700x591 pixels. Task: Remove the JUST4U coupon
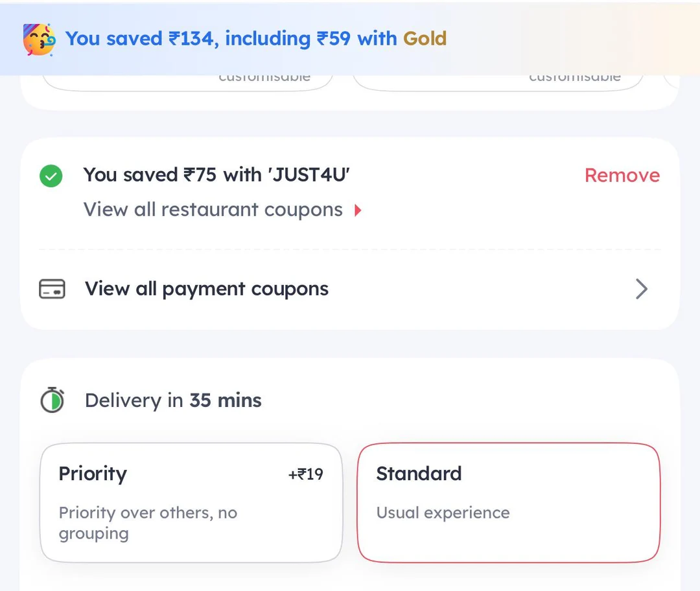point(622,175)
